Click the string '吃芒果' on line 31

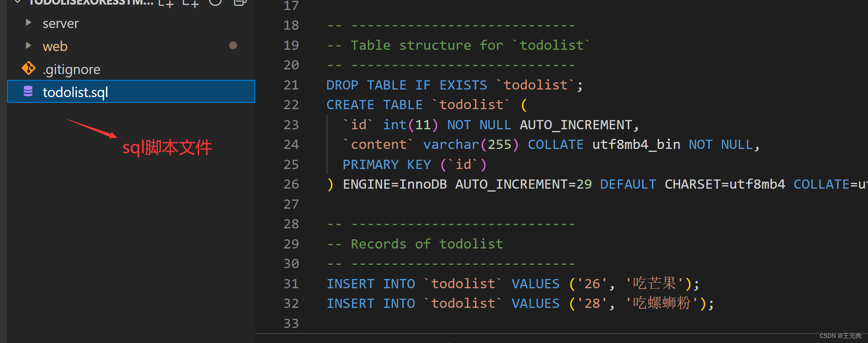coord(655,284)
